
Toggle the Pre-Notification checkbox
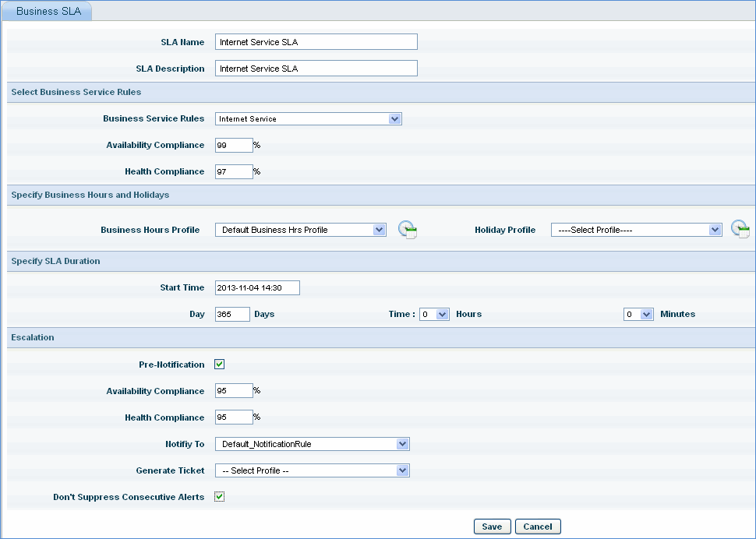point(220,365)
